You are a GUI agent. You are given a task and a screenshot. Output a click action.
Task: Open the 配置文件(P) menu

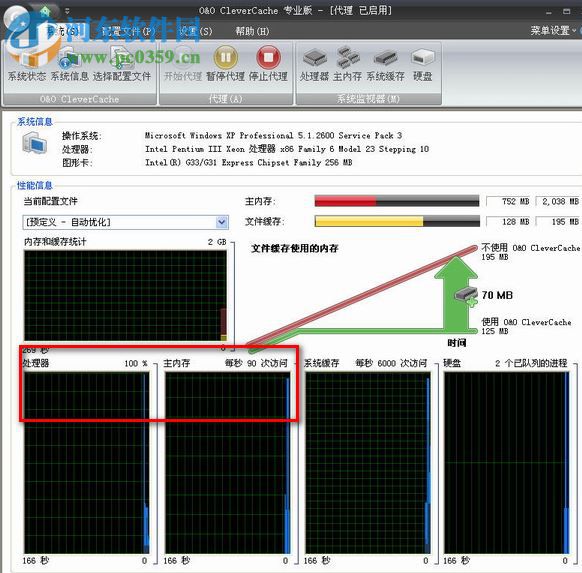pos(128,31)
